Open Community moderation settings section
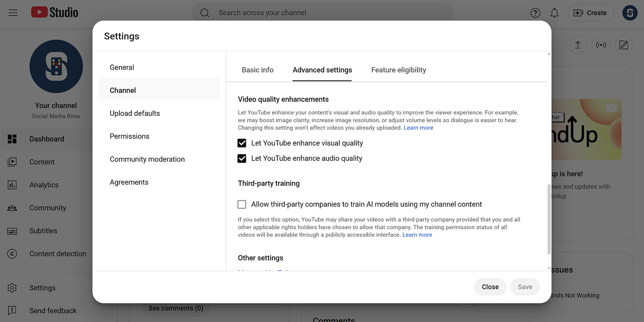644x322 pixels. coord(147,159)
